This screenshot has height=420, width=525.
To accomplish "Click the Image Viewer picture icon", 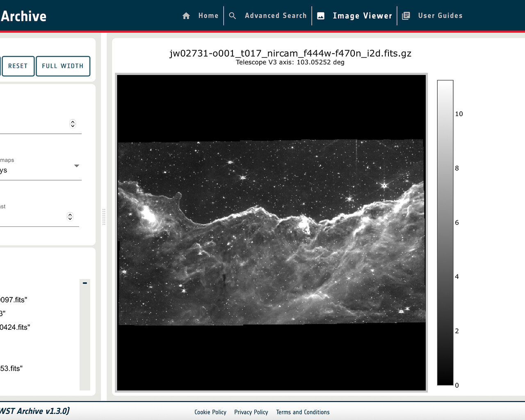I will (321, 16).
